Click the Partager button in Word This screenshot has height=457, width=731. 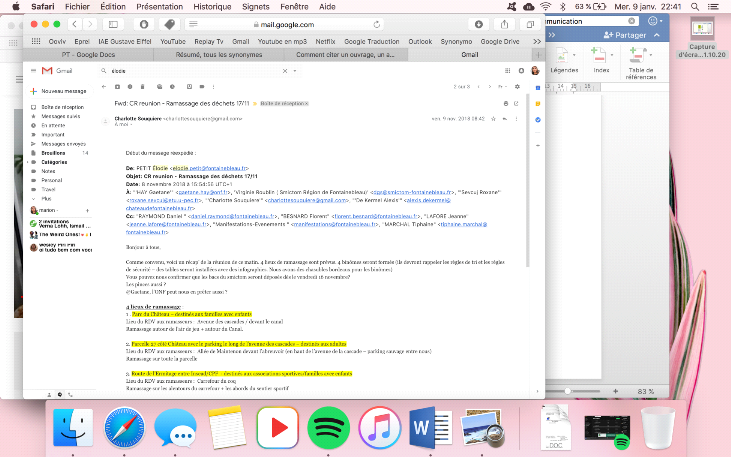click(624, 34)
